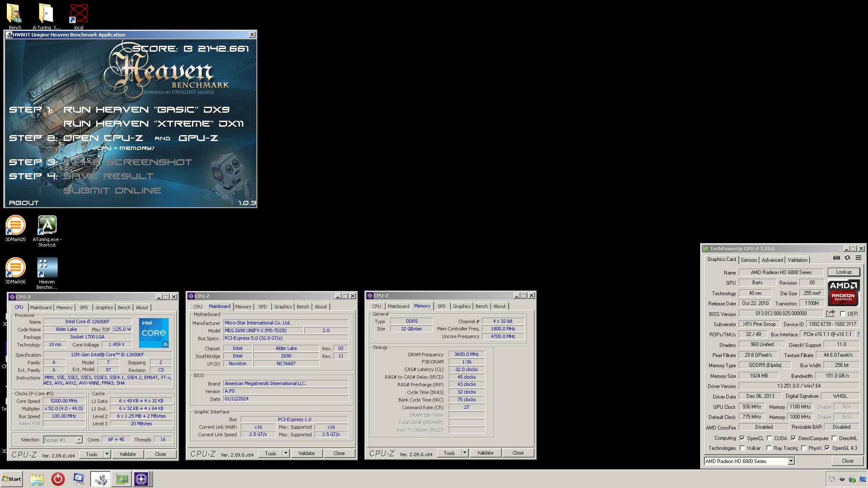Image resolution: width=868 pixels, height=488 pixels.
Task: Click green shield icon in system tray
Action: pos(852,479)
